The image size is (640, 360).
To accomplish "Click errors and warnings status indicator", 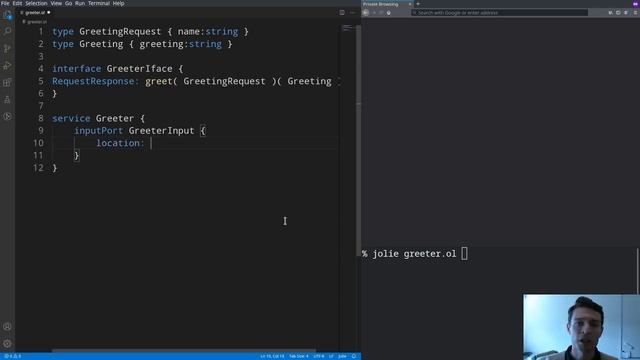I will (x=12, y=356).
